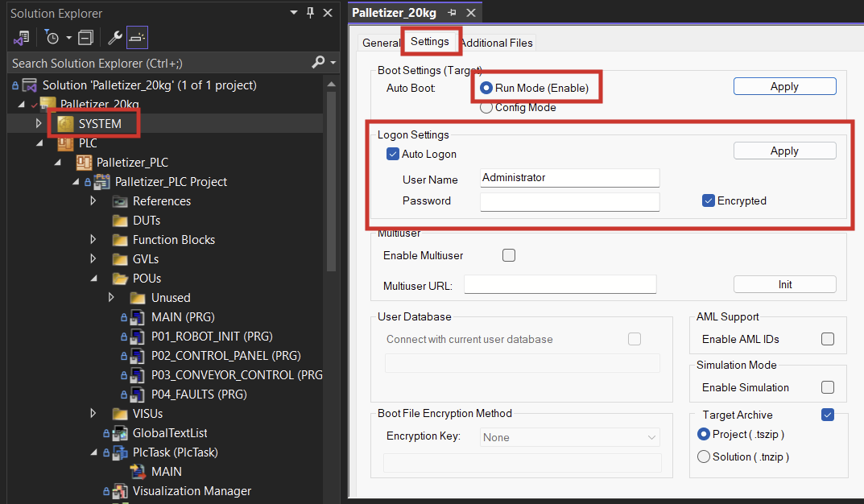Enable the Multiuser checkbox
The width and height of the screenshot is (864, 504).
[x=509, y=255]
